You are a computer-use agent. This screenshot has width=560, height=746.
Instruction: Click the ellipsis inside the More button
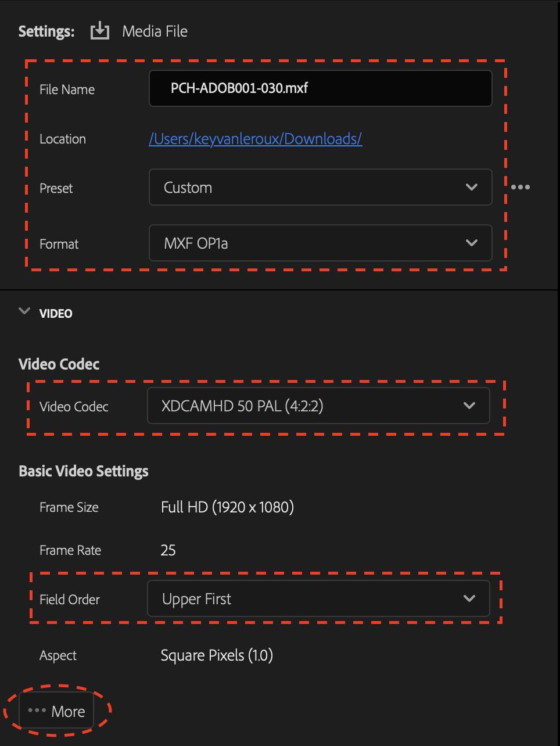(x=37, y=710)
